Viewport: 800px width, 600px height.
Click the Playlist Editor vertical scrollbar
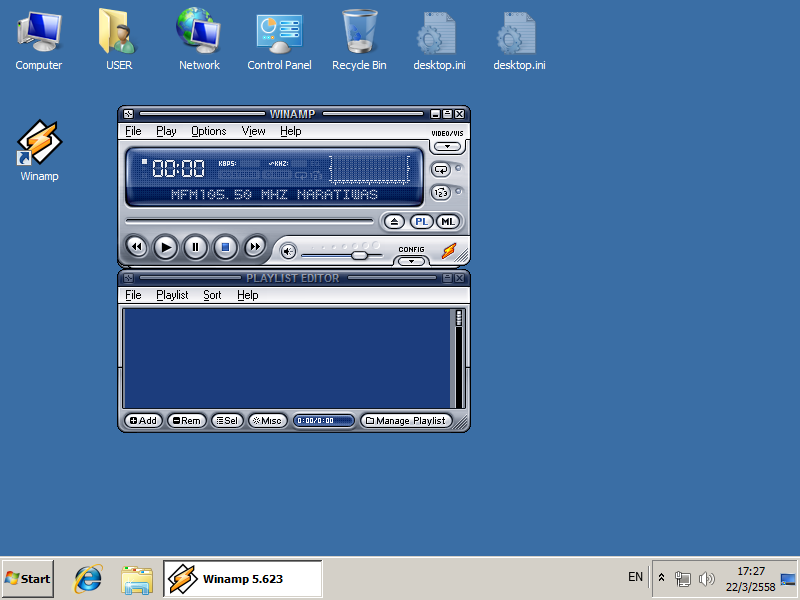(x=459, y=358)
